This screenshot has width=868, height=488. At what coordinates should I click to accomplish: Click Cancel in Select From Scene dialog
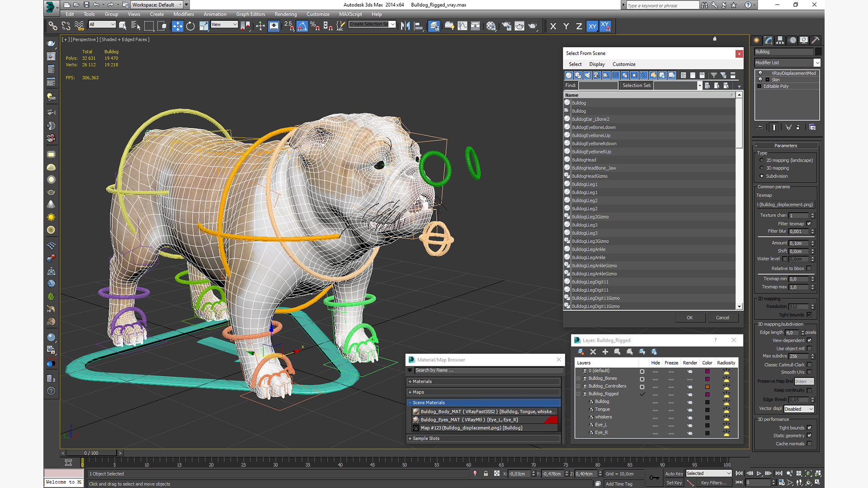pos(722,318)
